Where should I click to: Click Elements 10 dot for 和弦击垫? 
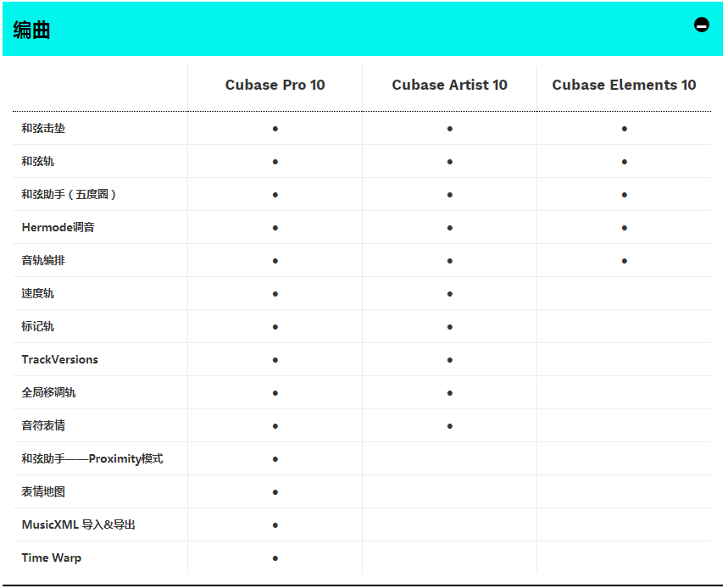click(625, 129)
